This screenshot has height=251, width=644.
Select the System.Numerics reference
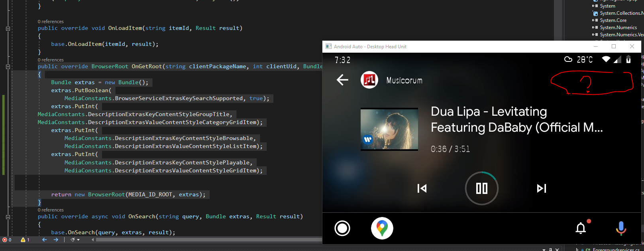pos(618,28)
